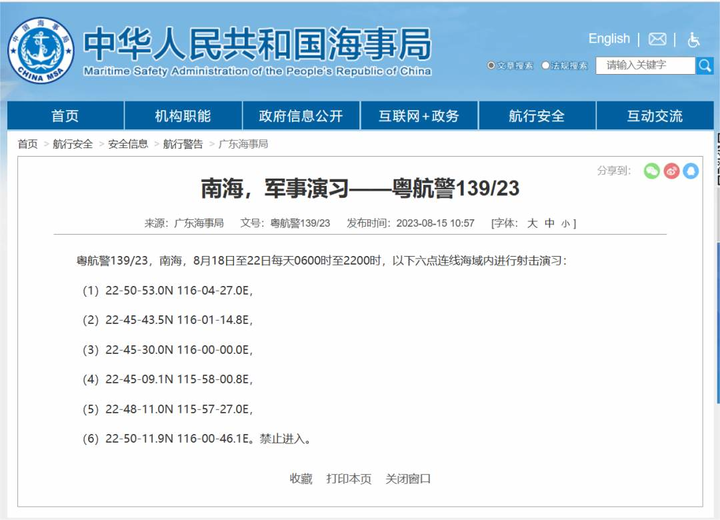720x520 pixels.
Task: Select the 法规搜索 radio button
Action: click(x=546, y=65)
